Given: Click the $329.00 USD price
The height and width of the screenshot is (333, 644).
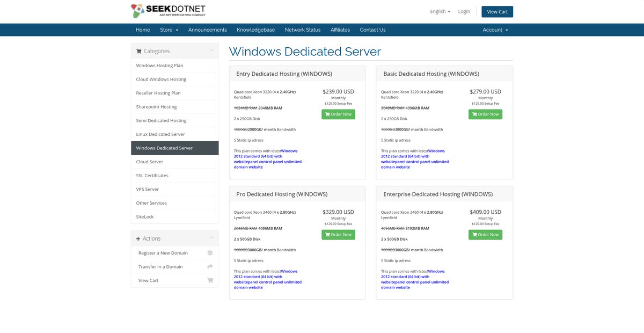Looking at the screenshot, I should click(338, 212).
